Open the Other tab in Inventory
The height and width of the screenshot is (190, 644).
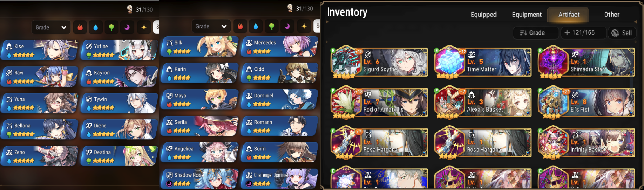point(612,15)
